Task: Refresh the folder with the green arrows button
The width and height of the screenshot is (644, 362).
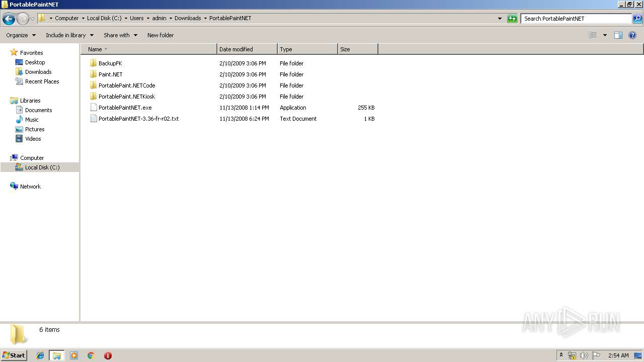Action: click(x=512, y=19)
